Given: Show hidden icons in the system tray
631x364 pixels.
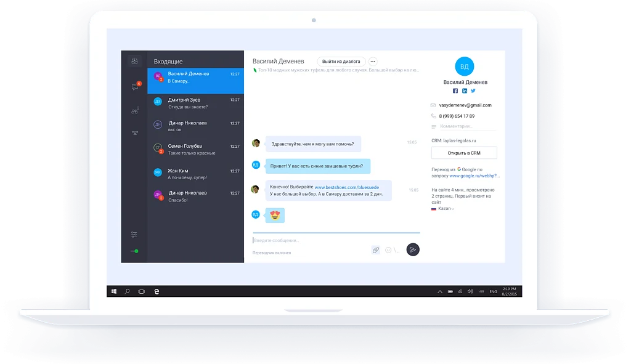Looking at the screenshot, I should (439, 291).
